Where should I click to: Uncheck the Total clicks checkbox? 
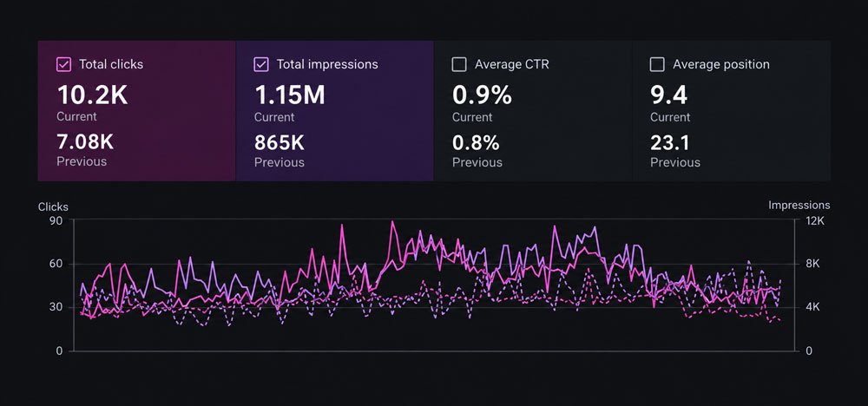tap(63, 65)
